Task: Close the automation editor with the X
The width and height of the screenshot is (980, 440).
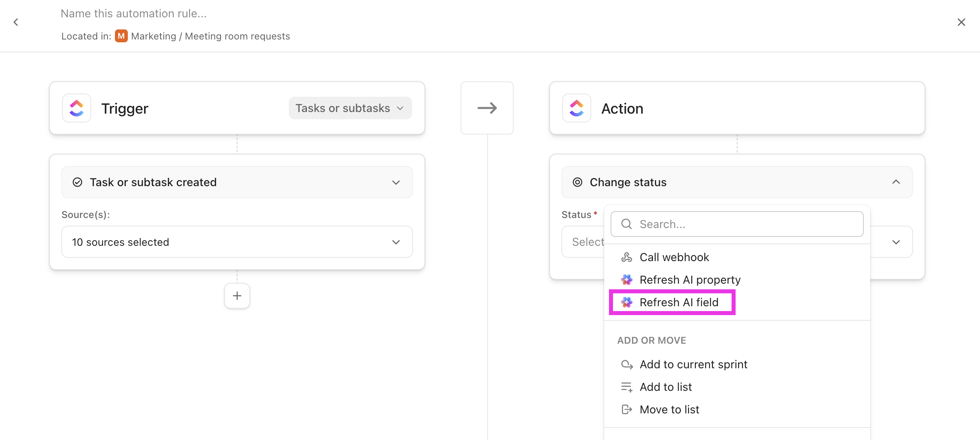Action: pos(961,22)
